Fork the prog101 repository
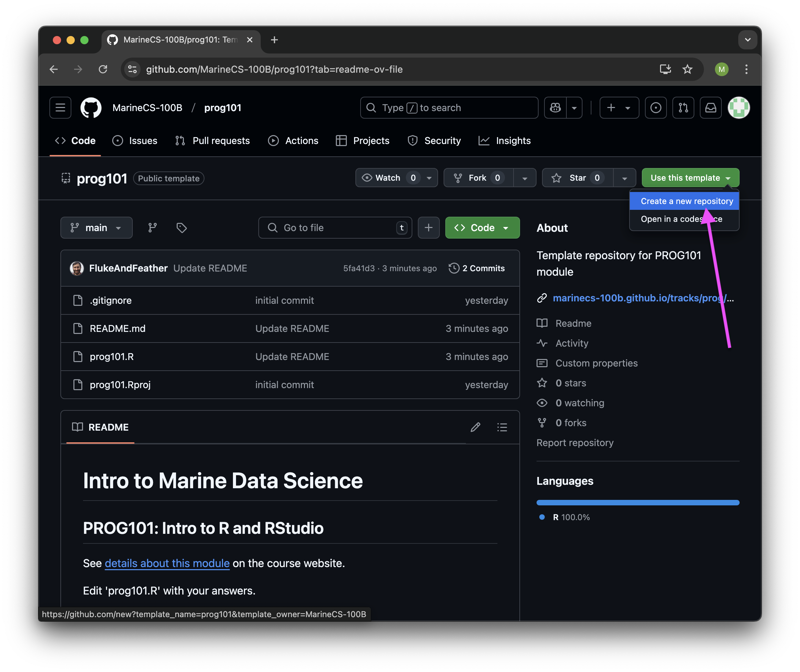 tap(479, 178)
